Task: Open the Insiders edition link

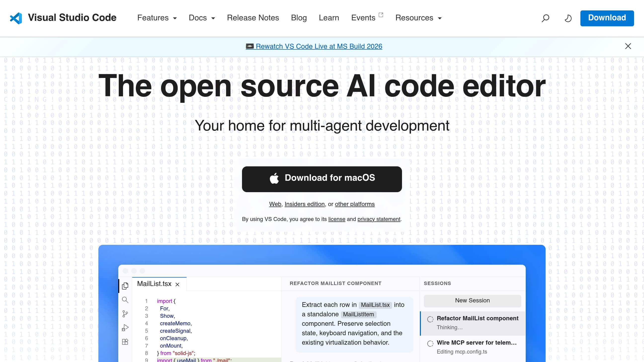Action: click(305, 204)
